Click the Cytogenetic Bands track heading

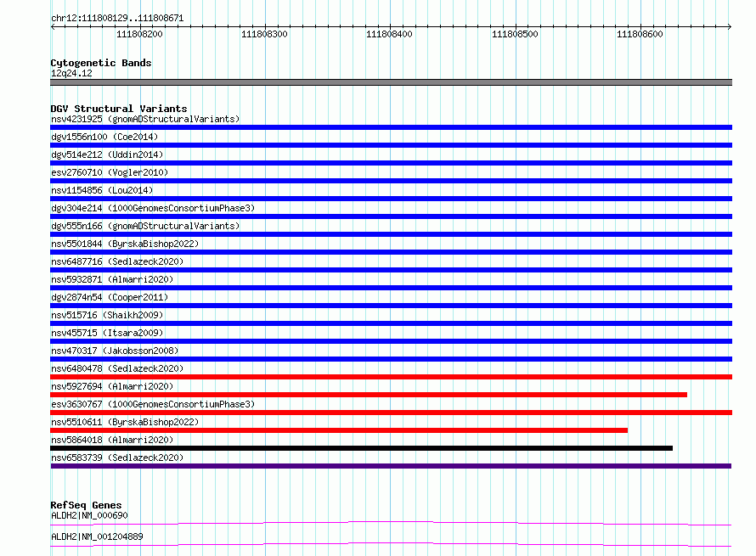tap(101, 63)
